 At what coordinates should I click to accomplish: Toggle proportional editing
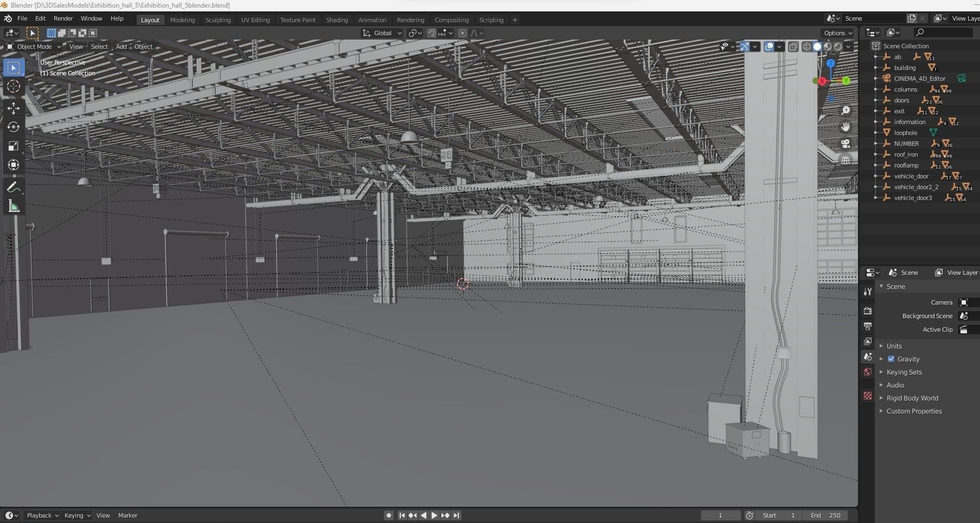462,33
